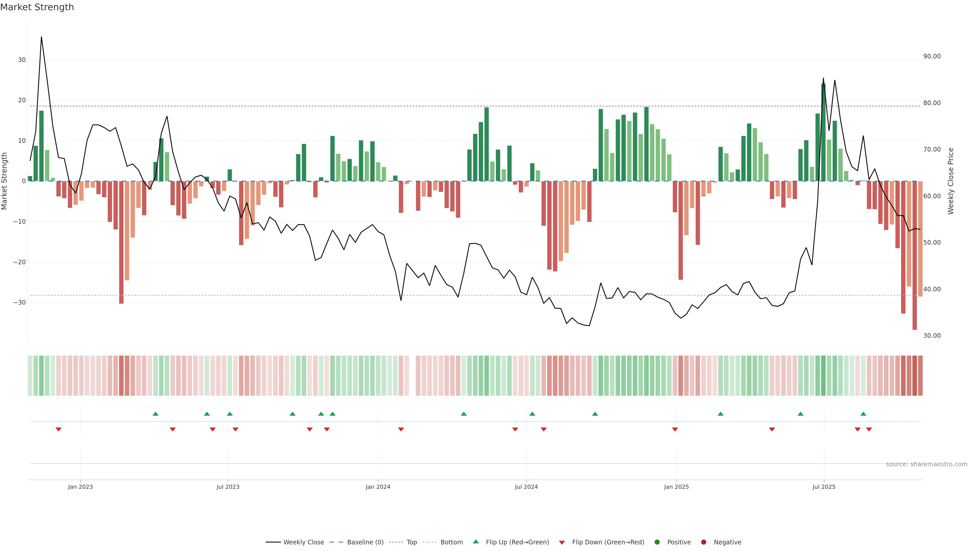Click the 90.00 right axis tick label

pyautogui.click(x=932, y=56)
